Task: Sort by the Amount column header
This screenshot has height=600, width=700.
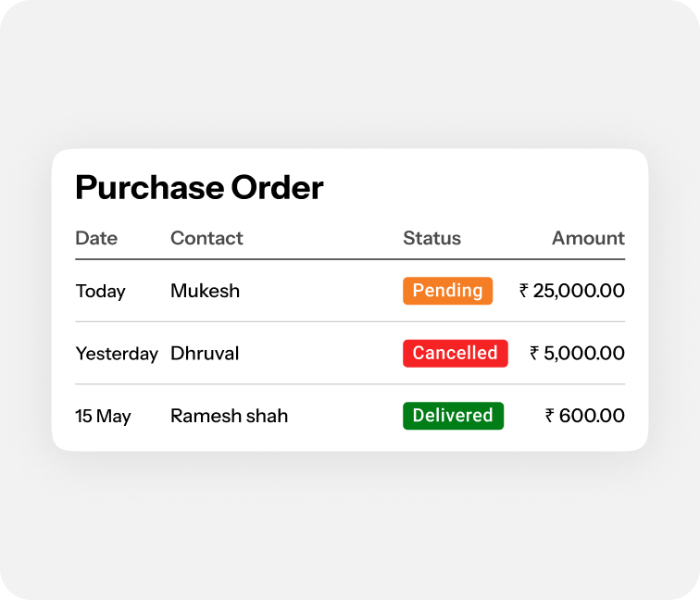Action: coord(588,238)
